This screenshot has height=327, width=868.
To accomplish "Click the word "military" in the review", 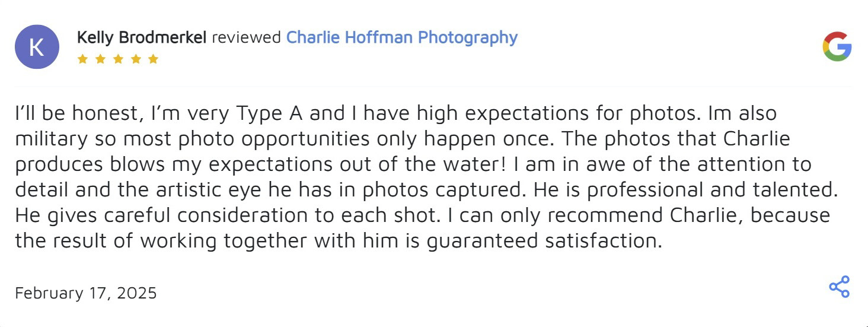I will point(51,138).
